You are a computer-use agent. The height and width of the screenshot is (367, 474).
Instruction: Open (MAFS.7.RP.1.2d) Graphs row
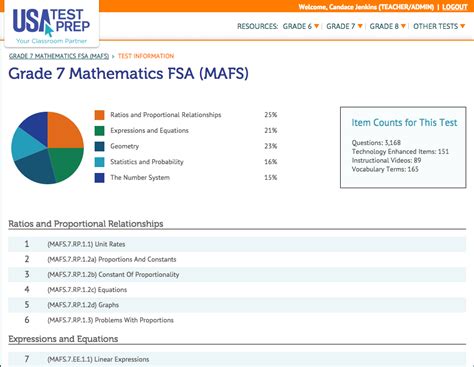coord(237,305)
